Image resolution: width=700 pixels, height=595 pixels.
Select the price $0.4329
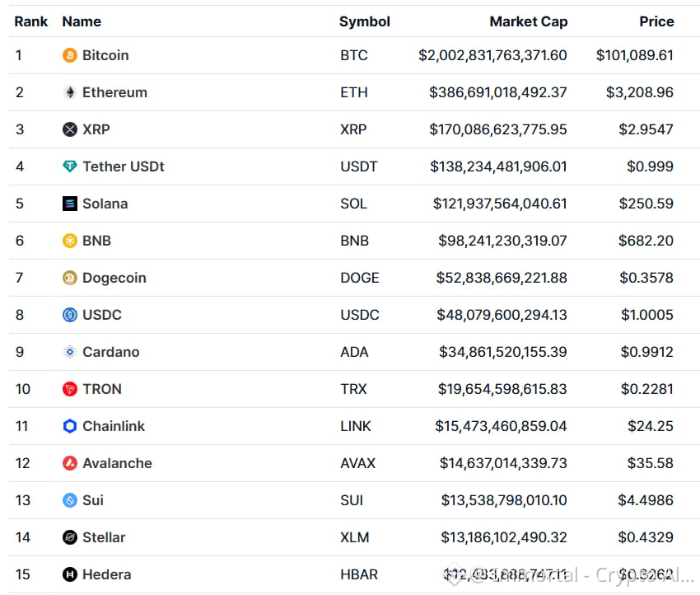646,537
